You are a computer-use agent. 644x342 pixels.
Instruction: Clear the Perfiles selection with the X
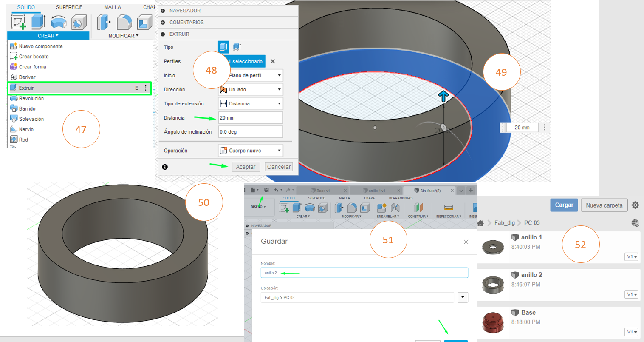pos(273,61)
